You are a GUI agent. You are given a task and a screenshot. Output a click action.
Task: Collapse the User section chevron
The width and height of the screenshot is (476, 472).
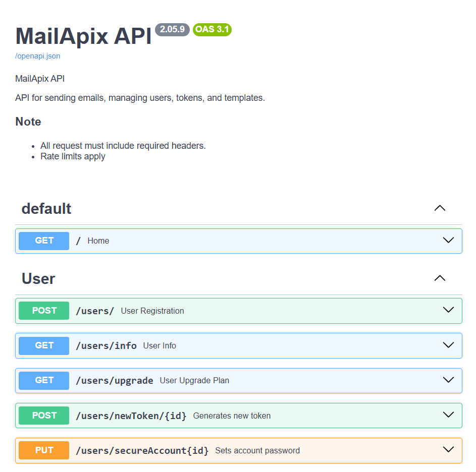click(x=440, y=278)
